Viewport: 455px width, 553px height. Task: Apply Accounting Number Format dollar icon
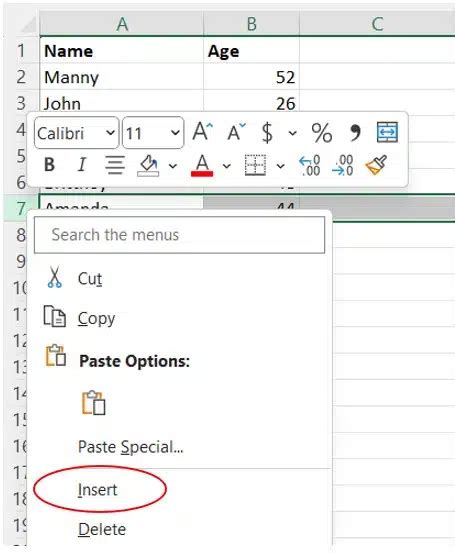point(267,133)
